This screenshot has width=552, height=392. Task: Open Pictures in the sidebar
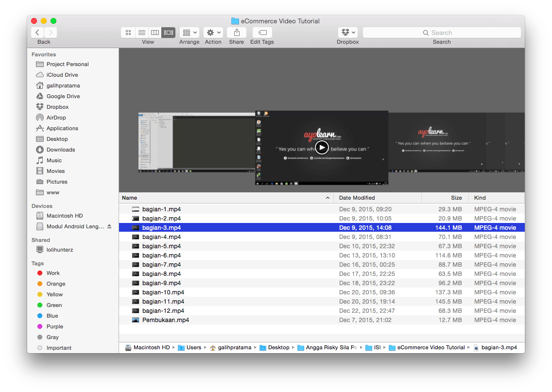point(52,182)
